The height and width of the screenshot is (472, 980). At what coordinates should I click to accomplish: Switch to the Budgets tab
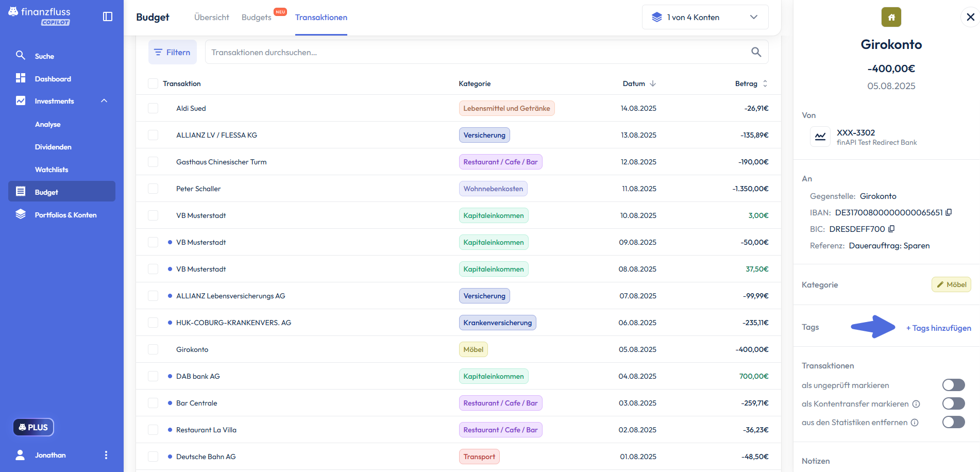(256, 18)
